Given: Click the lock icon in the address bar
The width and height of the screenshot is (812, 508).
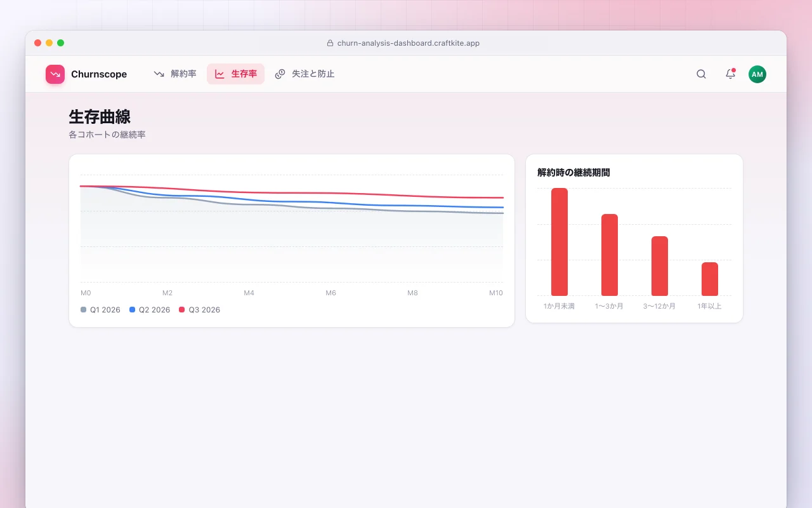Looking at the screenshot, I should point(330,43).
